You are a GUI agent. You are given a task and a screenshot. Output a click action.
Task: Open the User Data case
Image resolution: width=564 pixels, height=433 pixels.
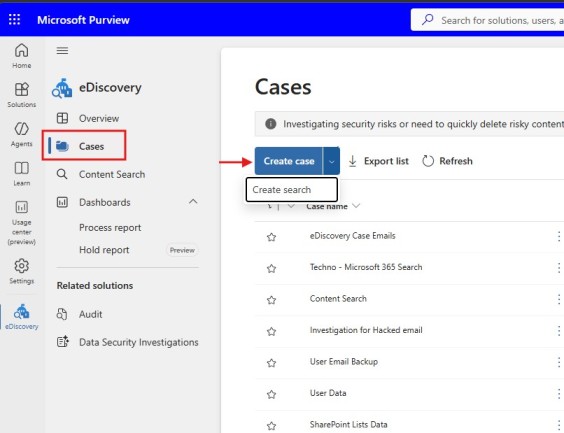(x=328, y=393)
